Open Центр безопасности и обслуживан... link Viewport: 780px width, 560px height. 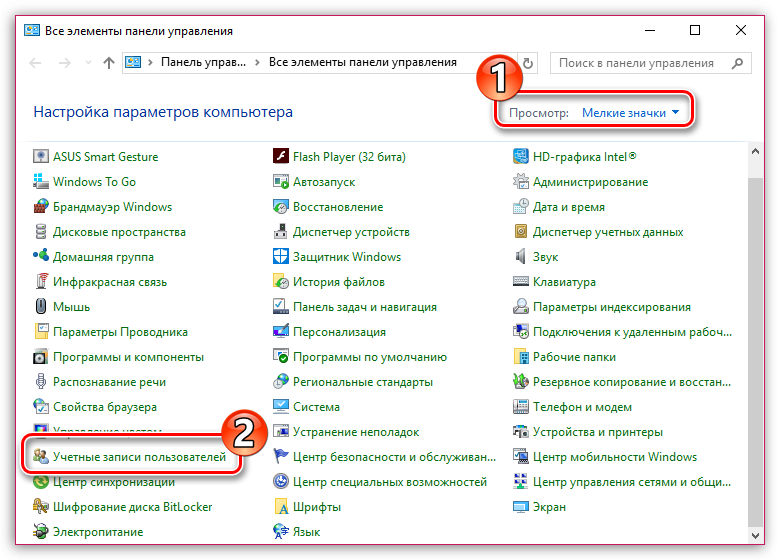pyautogui.click(x=394, y=457)
